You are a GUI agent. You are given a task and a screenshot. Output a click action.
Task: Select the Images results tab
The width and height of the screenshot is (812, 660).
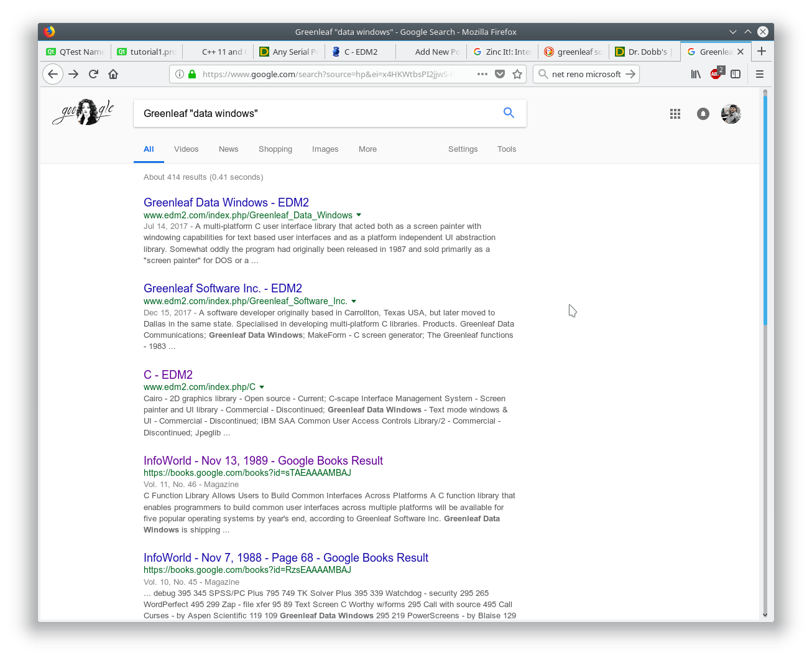click(x=325, y=149)
